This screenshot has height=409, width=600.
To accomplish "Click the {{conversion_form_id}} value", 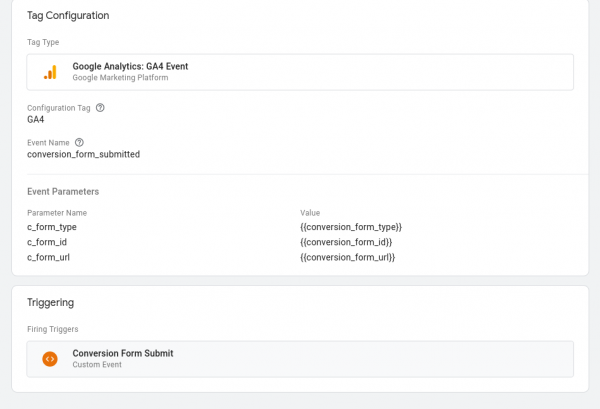I will point(345,242).
